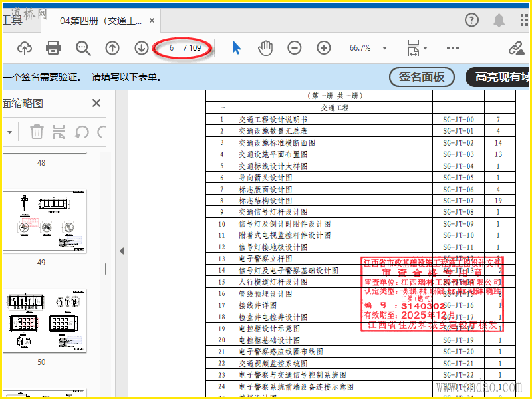Open the help question mark icon
Image resolution: width=532 pixels, height=399 pixels.
point(471,21)
